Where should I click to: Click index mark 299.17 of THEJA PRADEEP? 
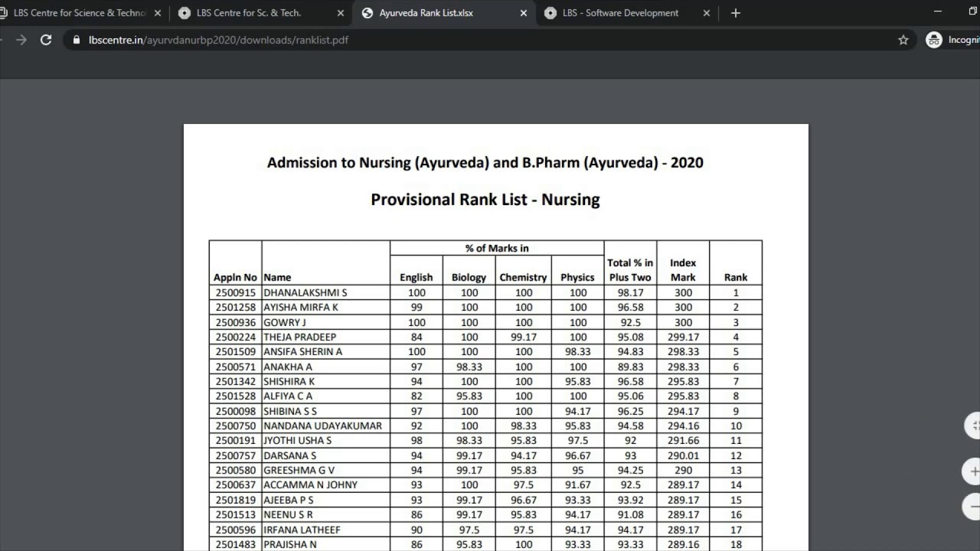(x=683, y=337)
